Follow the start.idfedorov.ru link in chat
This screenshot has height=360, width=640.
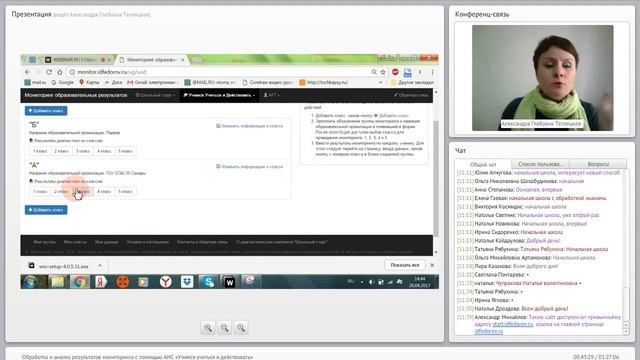click(x=513, y=324)
